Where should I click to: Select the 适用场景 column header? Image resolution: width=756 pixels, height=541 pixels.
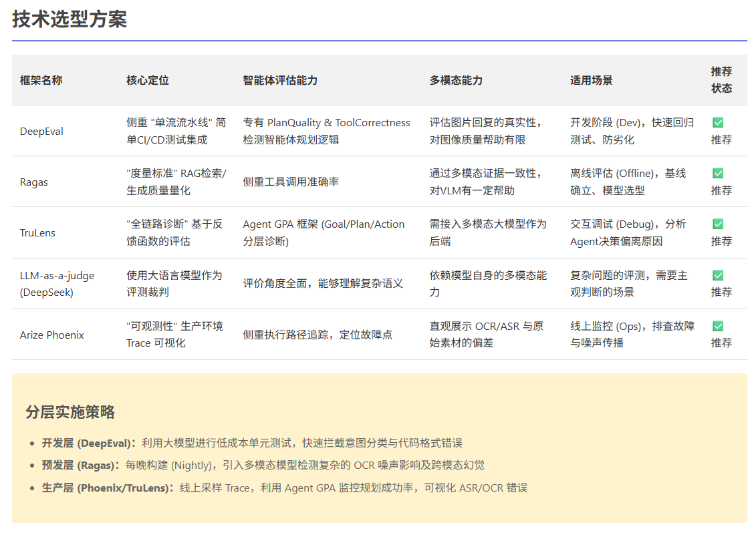(x=591, y=80)
